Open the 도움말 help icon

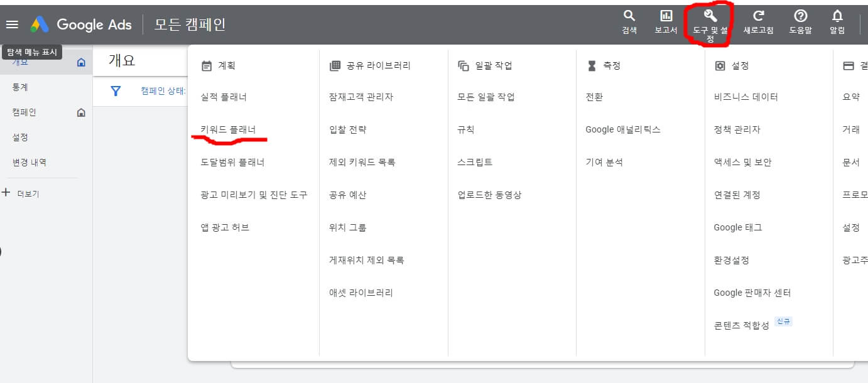point(801,22)
